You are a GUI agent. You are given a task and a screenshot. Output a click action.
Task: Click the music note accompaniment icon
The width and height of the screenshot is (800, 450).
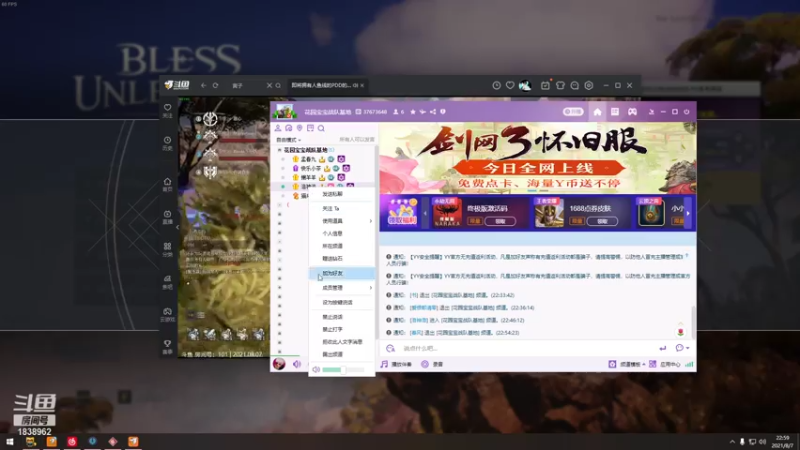(384, 364)
